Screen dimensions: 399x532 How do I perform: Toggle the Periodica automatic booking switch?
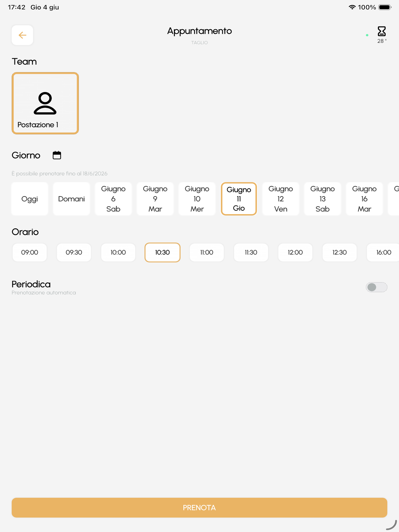tap(376, 287)
